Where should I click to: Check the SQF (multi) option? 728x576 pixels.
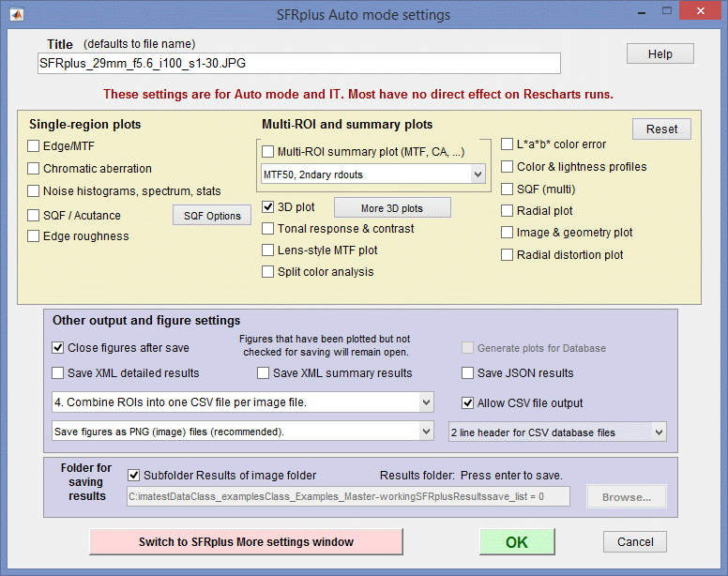[507, 189]
